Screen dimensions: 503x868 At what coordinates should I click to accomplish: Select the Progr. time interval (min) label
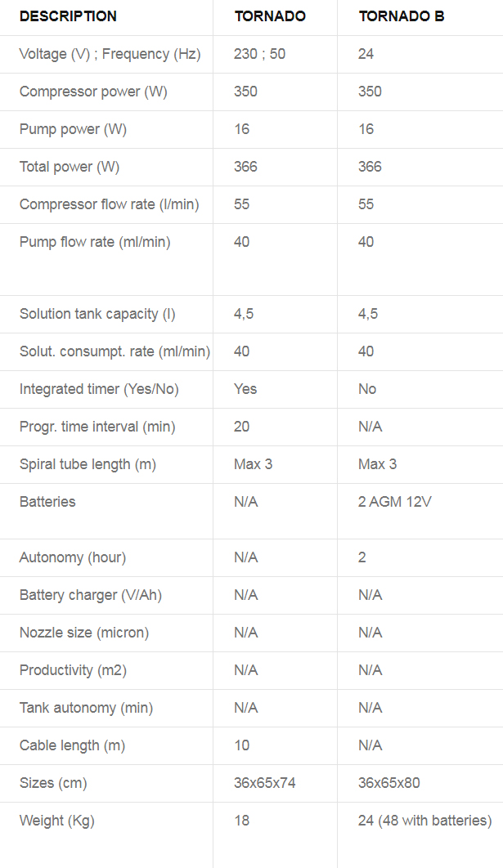[97, 427]
